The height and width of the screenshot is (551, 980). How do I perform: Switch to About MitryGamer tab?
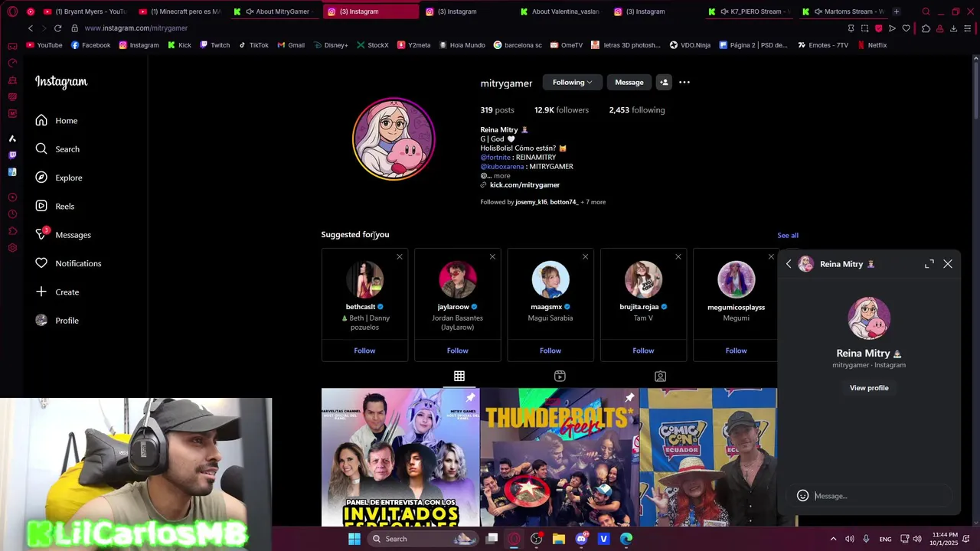275,11
